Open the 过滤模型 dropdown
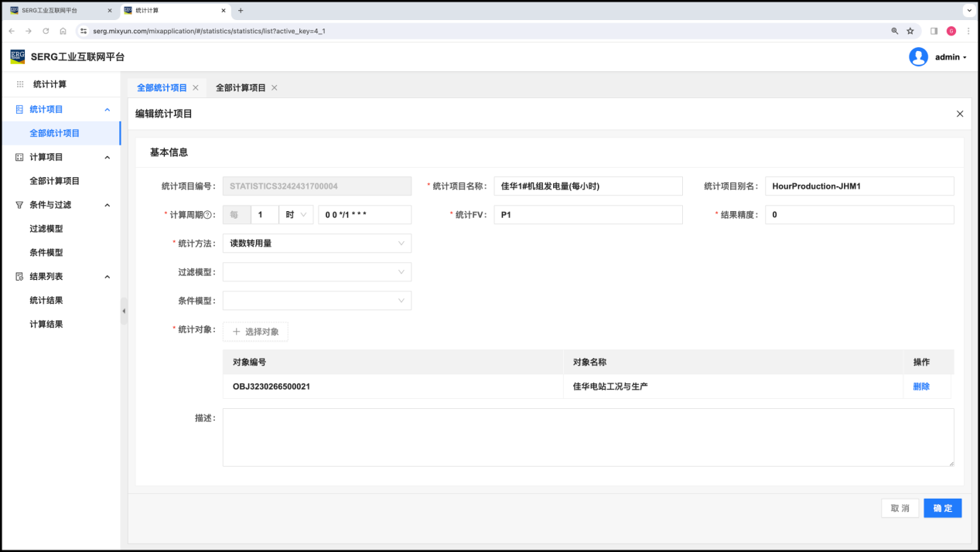This screenshot has width=980, height=552. click(x=317, y=272)
